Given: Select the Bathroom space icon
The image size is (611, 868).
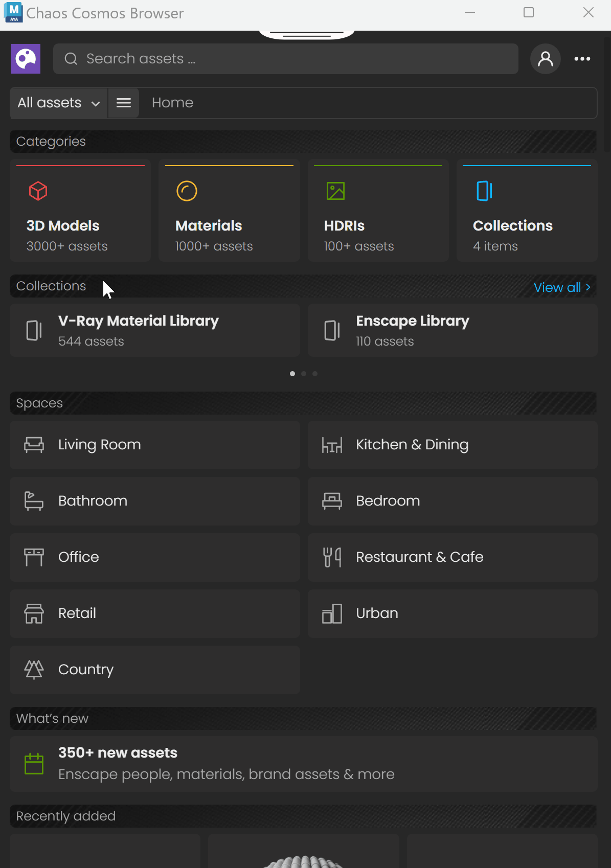Looking at the screenshot, I should [x=34, y=501].
